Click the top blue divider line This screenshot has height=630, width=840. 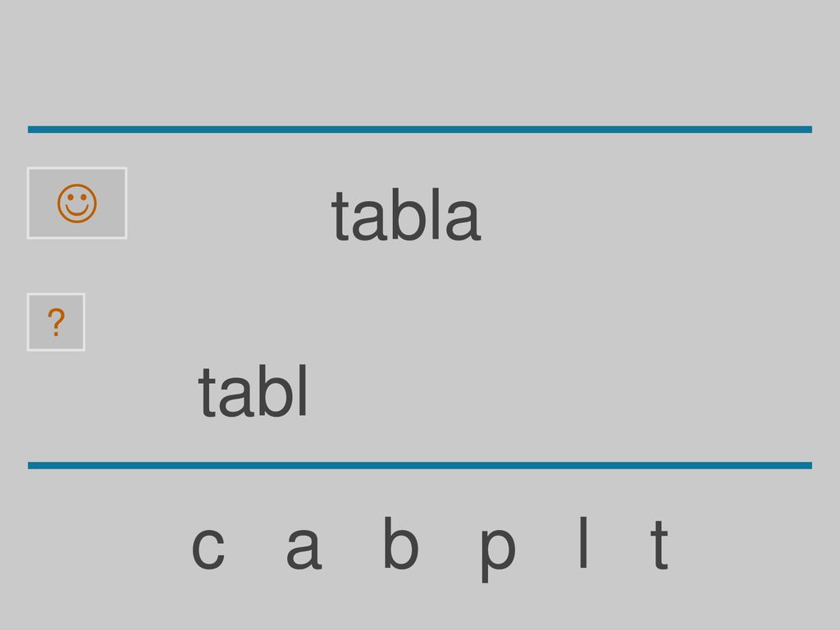click(x=420, y=129)
